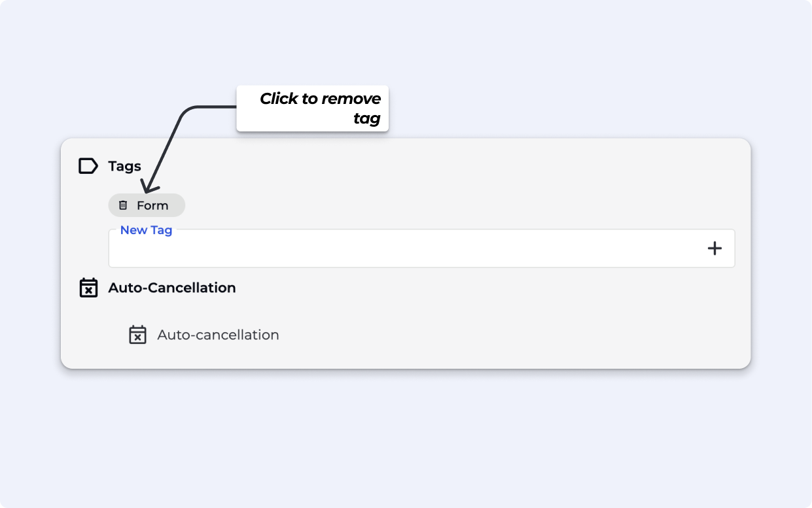Click the blue New Tag floating label
Screen dimensions: 812x508
coord(146,230)
